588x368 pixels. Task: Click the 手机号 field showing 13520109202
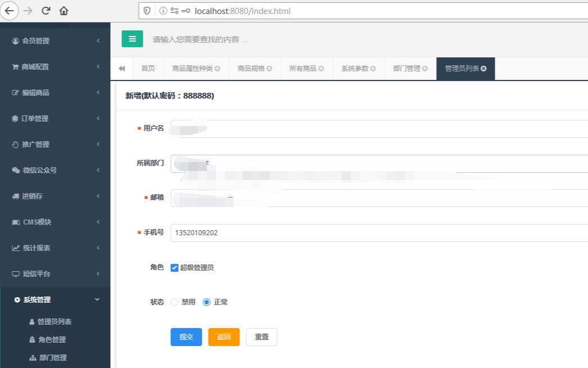(379, 233)
